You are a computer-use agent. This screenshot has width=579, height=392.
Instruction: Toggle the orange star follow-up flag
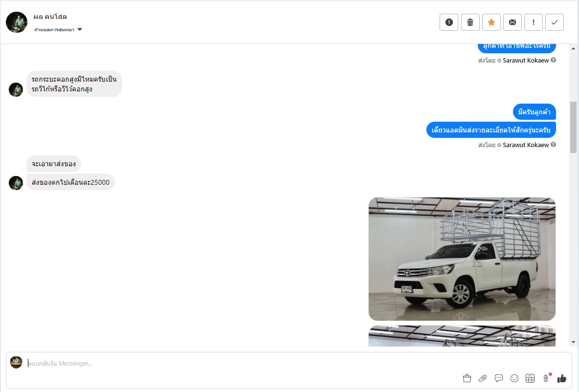coord(491,22)
